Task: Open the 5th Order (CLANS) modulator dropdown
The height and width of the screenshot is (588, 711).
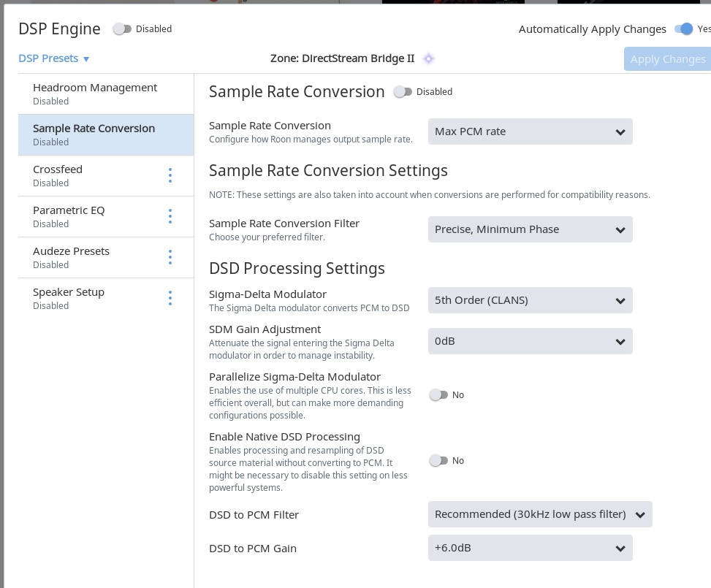Action: (530, 300)
